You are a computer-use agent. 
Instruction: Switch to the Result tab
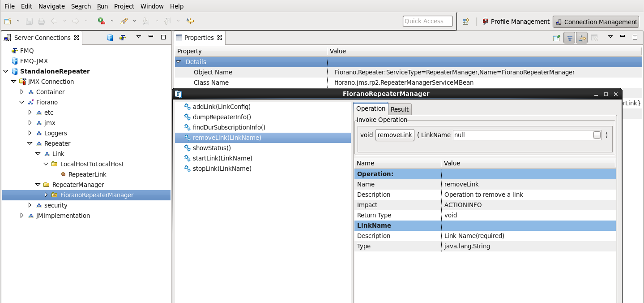pyautogui.click(x=399, y=109)
